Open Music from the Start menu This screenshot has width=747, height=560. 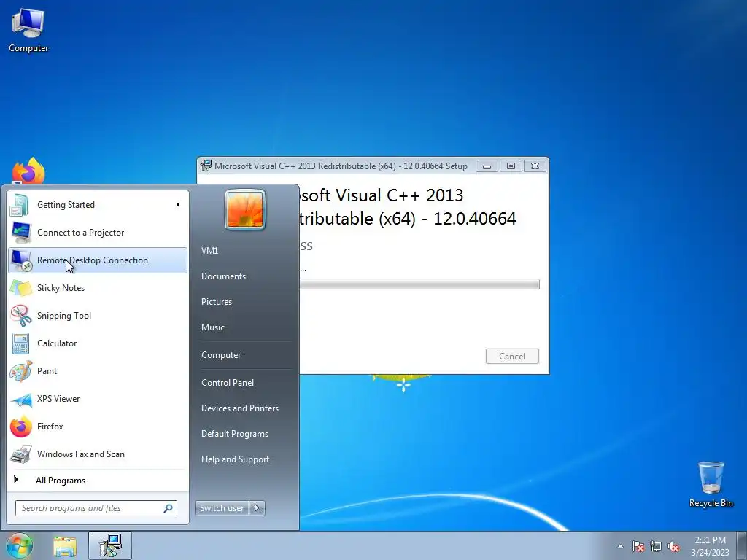(212, 327)
